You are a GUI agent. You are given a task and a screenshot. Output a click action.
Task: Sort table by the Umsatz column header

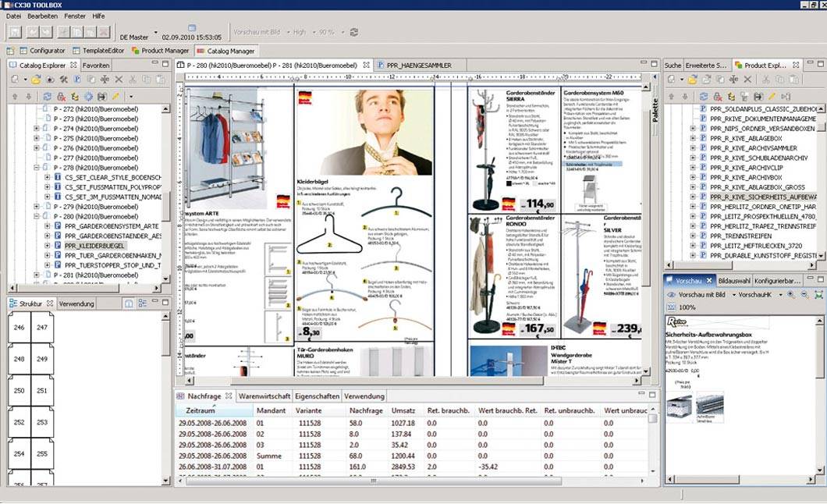(x=403, y=410)
